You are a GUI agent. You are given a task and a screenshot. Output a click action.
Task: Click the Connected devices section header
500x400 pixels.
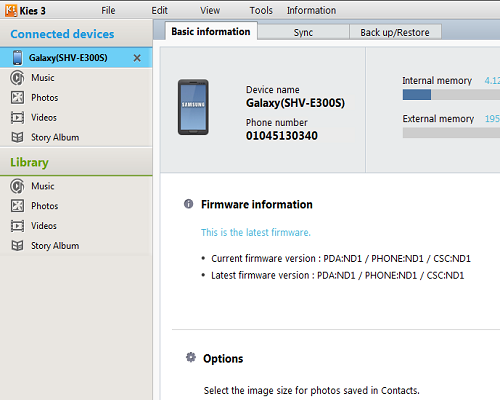click(76, 34)
